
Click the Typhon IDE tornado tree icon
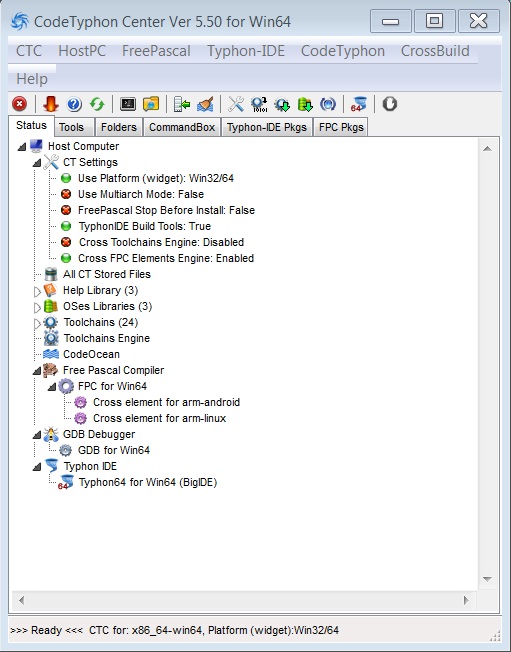[x=52, y=466]
